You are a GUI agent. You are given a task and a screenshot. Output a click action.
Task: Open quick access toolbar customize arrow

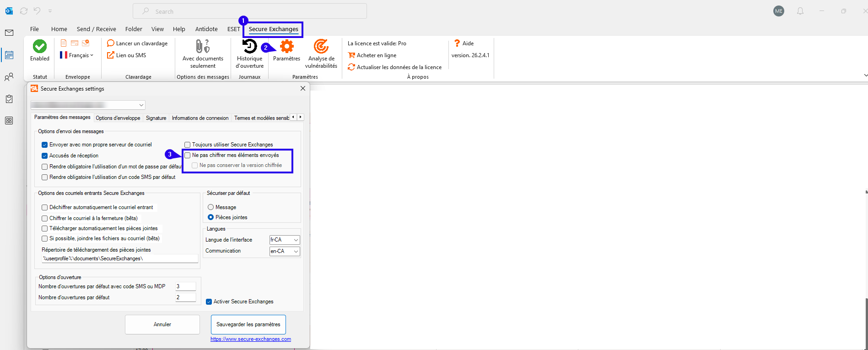point(50,11)
